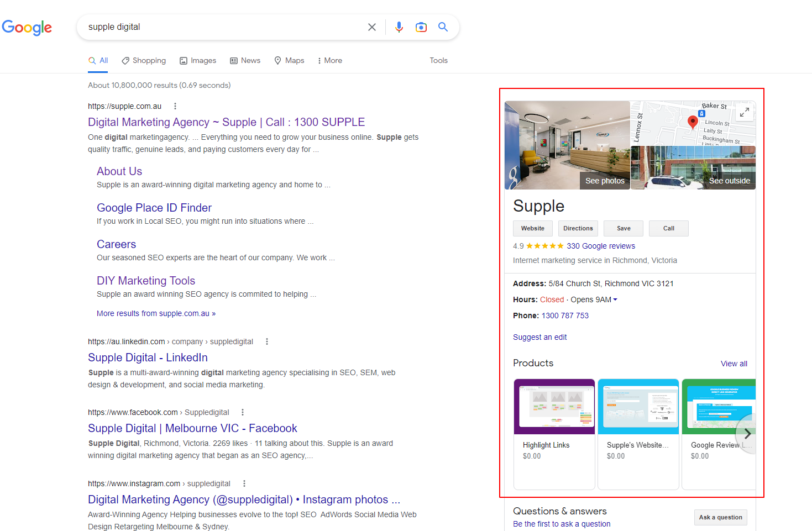The image size is (812, 531).
Task: Open 330 Google reviews
Action: point(601,246)
